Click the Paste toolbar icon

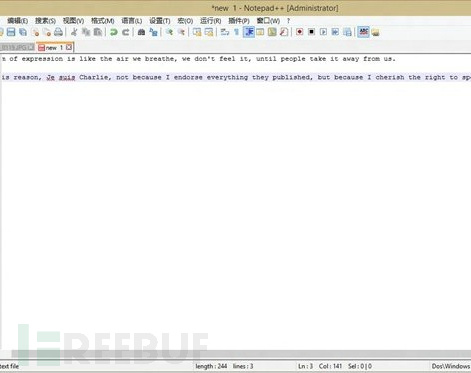(x=98, y=32)
